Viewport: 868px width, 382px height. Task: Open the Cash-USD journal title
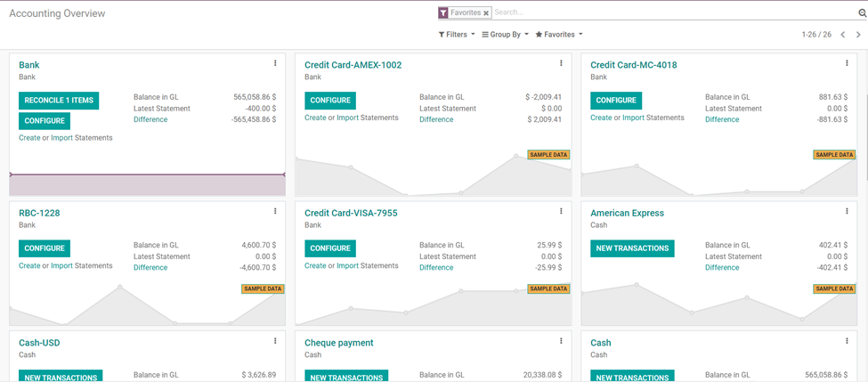(x=39, y=343)
